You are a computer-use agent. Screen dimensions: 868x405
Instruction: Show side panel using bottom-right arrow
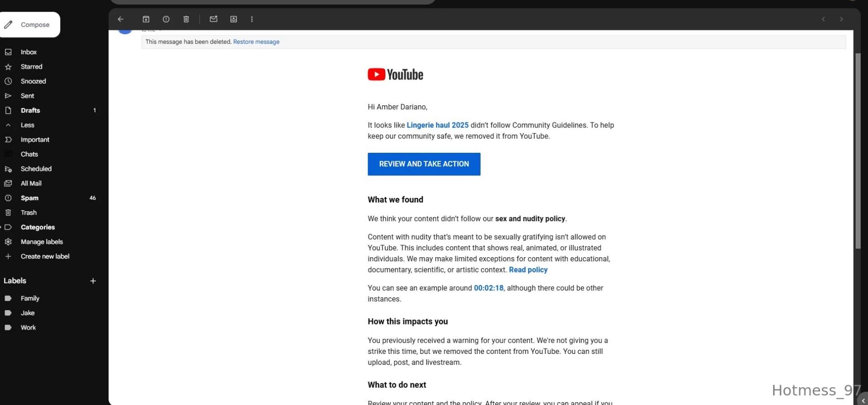[863, 400]
